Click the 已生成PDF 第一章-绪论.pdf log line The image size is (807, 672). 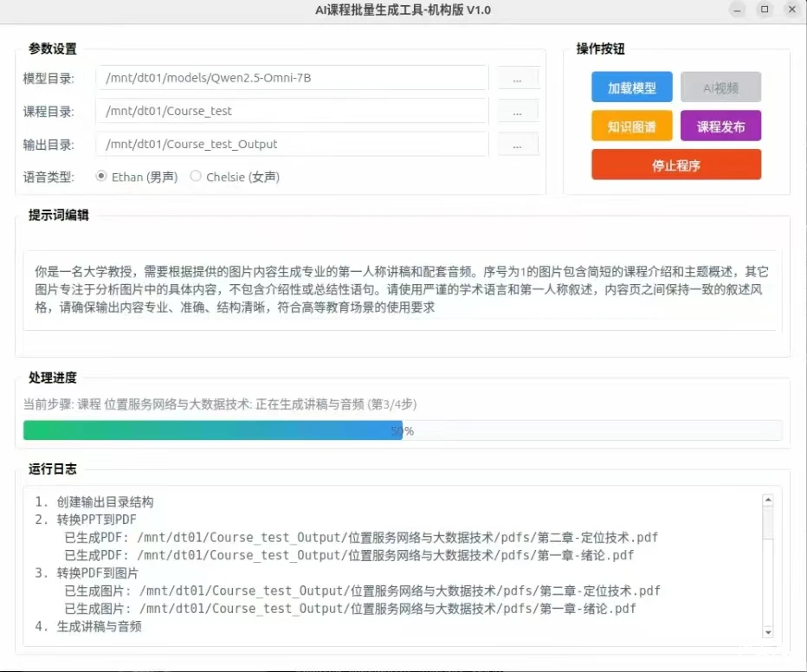pos(350,555)
